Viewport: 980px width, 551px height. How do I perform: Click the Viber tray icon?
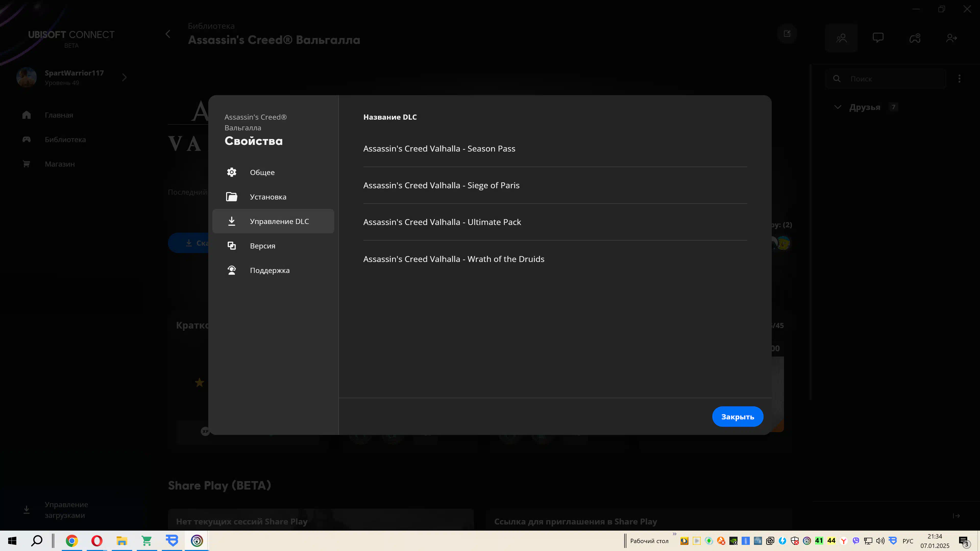tap(856, 541)
